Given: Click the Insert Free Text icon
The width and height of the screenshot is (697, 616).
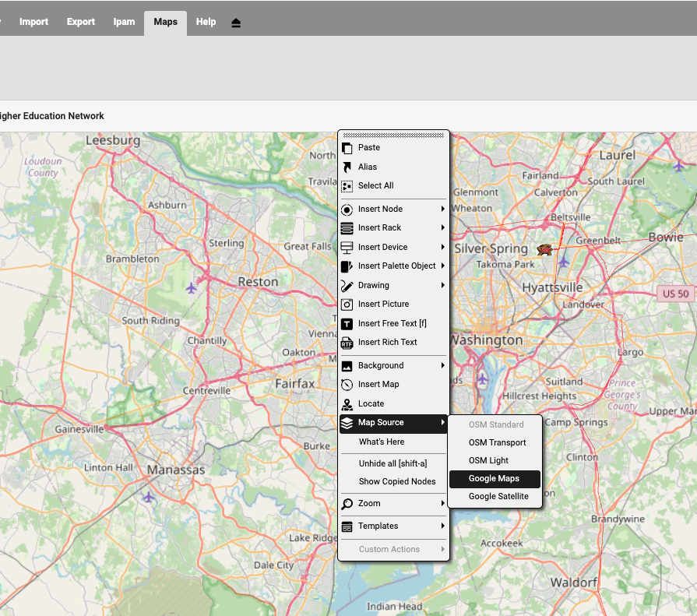Looking at the screenshot, I should [347, 324].
